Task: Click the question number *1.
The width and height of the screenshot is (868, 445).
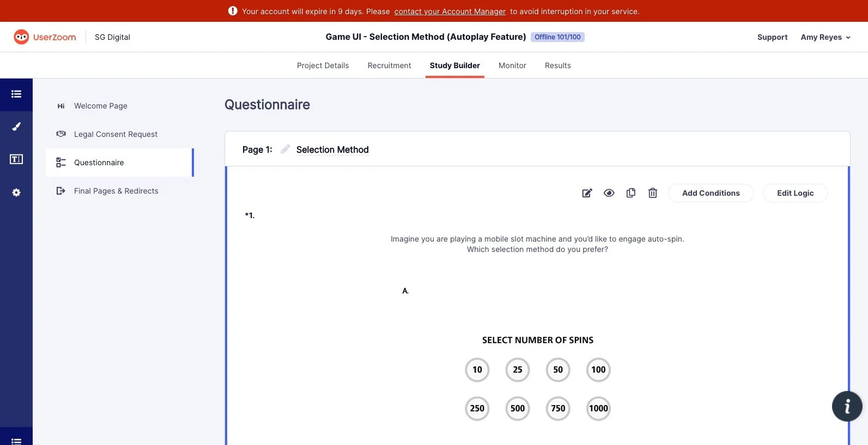Action: (x=250, y=215)
